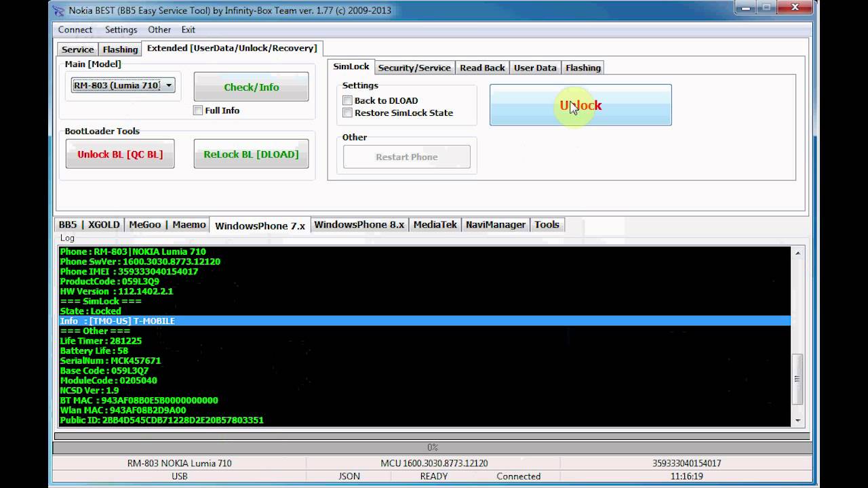Select the highlighted log line Info : [TMO-US] T-MOBILE

pyautogui.click(x=425, y=321)
